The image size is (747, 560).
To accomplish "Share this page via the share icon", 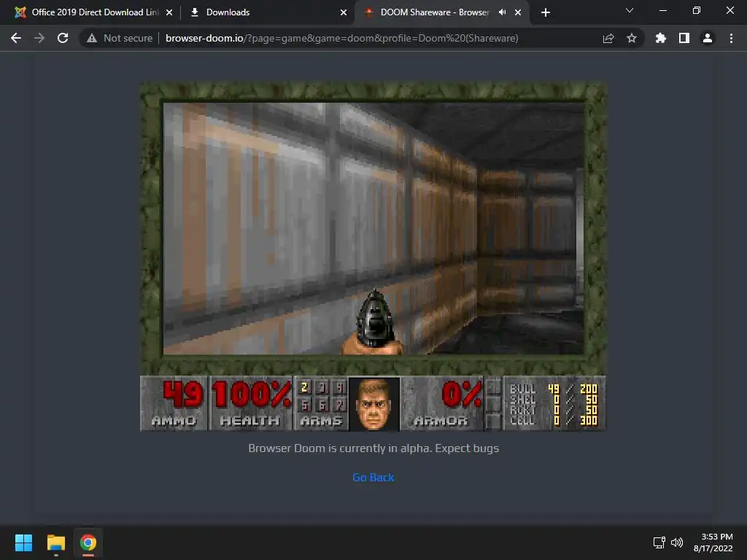I will pyautogui.click(x=608, y=38).
